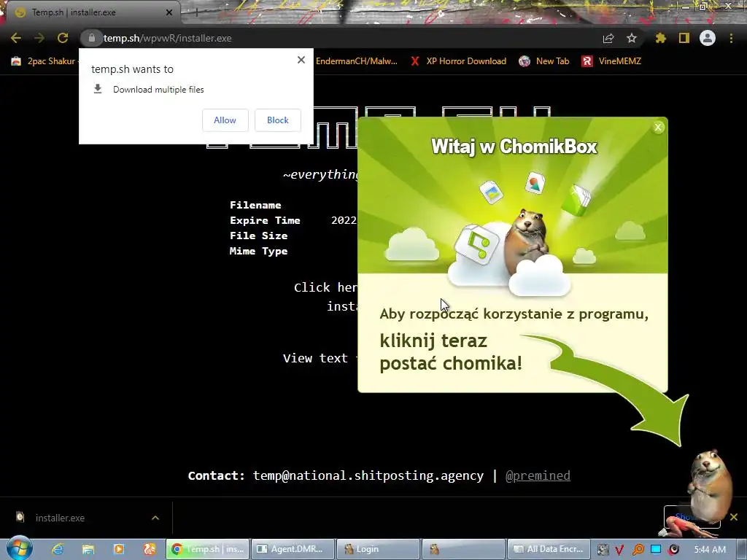Share this page using the share icon

pyautogui.click(x=608, y=38)
